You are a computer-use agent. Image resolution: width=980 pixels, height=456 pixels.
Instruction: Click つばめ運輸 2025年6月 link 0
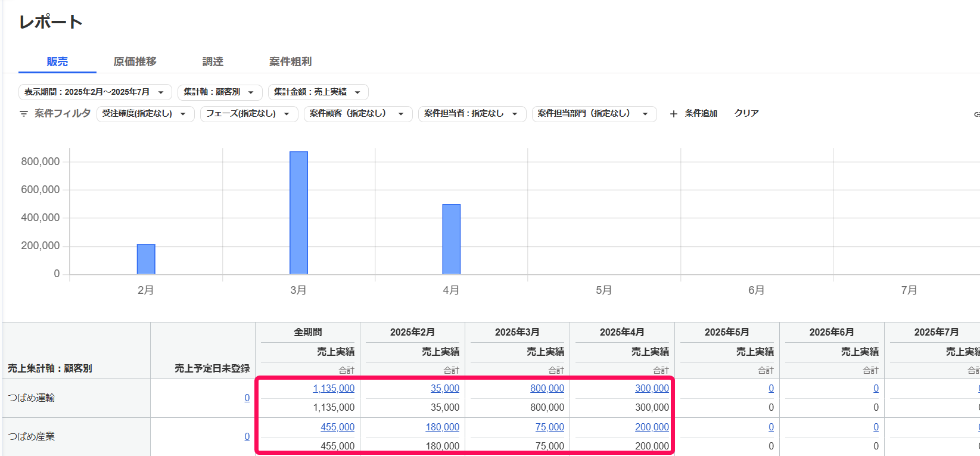pyautogui.click(x=876, y=388)
